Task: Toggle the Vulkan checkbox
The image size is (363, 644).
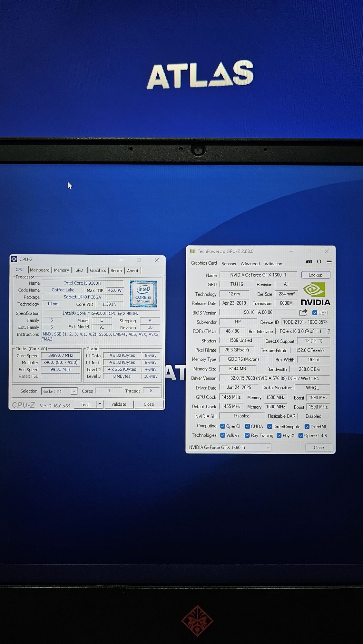Action: (x=222, y=435)
